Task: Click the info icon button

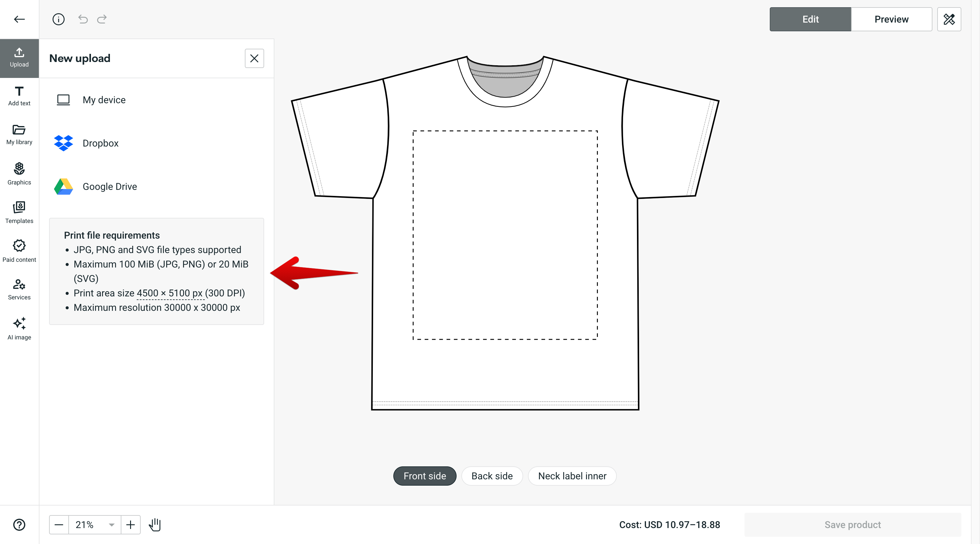Action: (x=58, y=19)
